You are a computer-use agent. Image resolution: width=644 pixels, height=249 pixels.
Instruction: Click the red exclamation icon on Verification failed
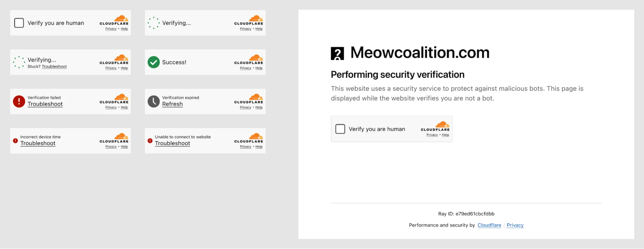point(19,101)
